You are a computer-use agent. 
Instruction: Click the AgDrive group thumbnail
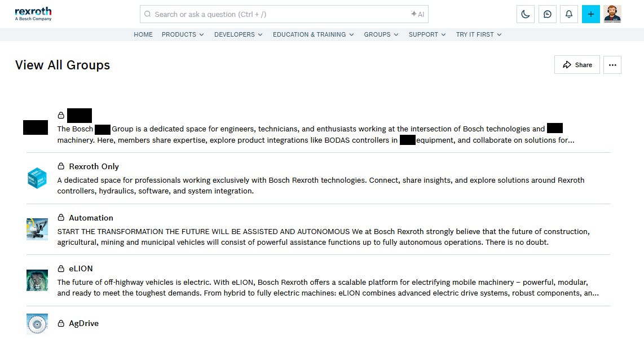pos(37,324)
